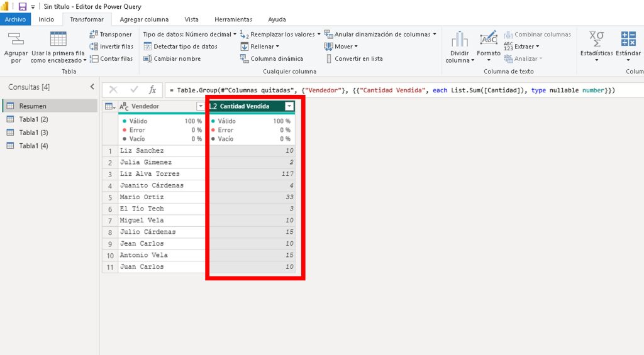Viewport: 644px width, 355px height.
Task: Click the Columna dinámica icon
Action: pyautogui.click(x=245, y=58)
